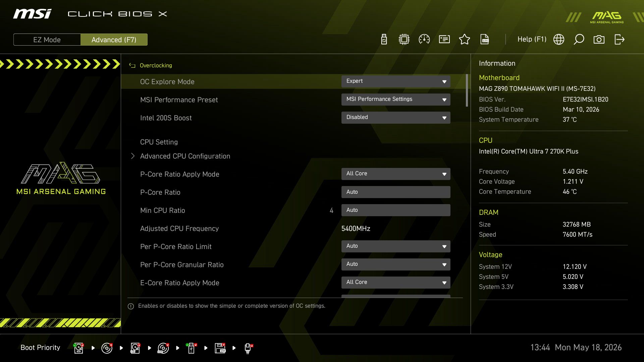Open the P-Core Ratio Apply Mode dropdown

pos(396,174)
